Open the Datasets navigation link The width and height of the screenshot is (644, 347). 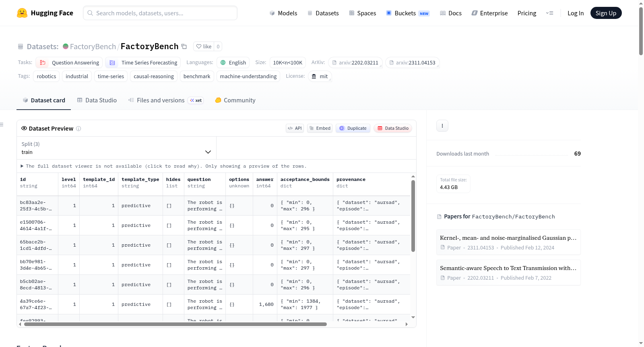click(323, 13)
